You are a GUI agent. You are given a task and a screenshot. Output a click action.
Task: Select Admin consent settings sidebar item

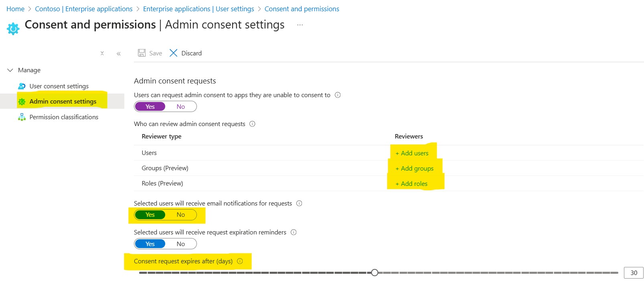pos(63,101)
